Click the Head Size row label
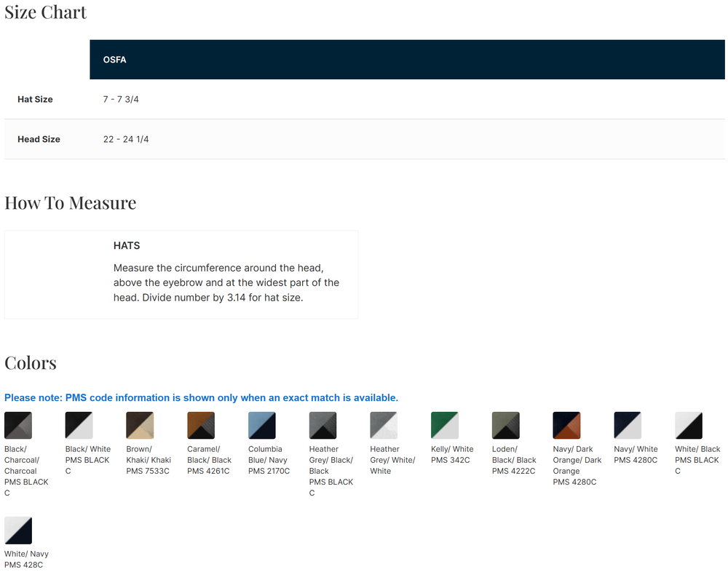The height and width of the screenshot is (572, 728). pyautogui.click(x=39, y=139)
